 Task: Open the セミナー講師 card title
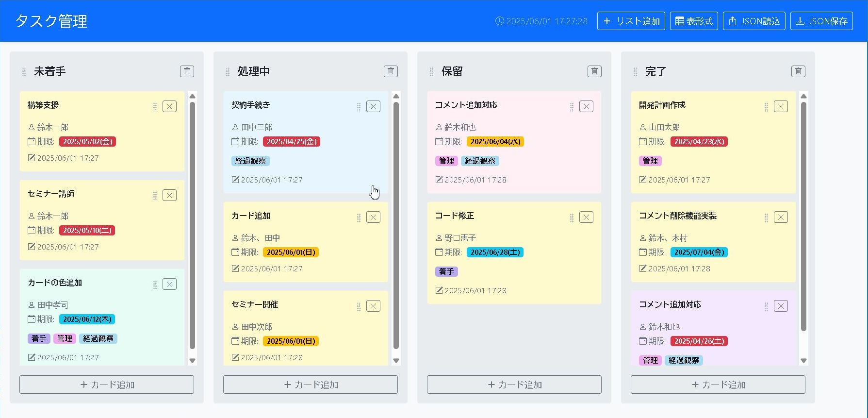point(51,194)
